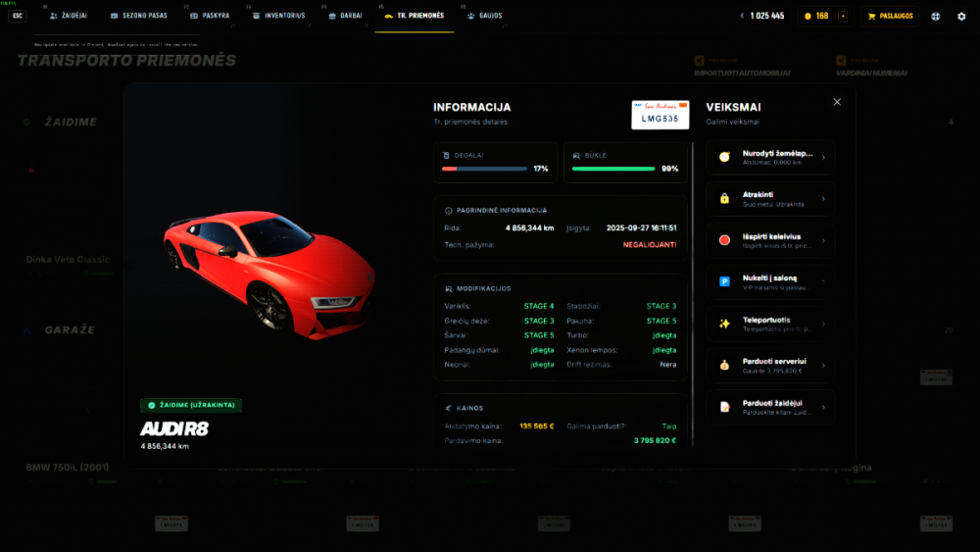Click the Vardiniai numeriai premium link
980x552 pixels.
coord(871,74)
